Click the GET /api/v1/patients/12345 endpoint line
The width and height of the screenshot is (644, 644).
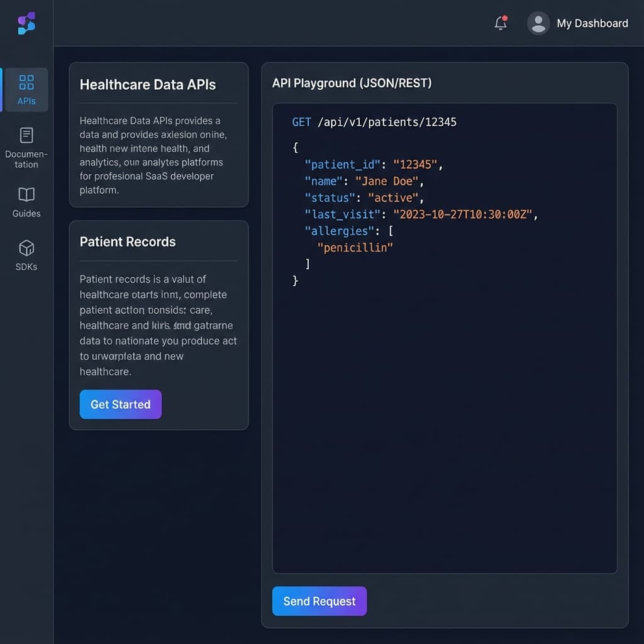374,122
